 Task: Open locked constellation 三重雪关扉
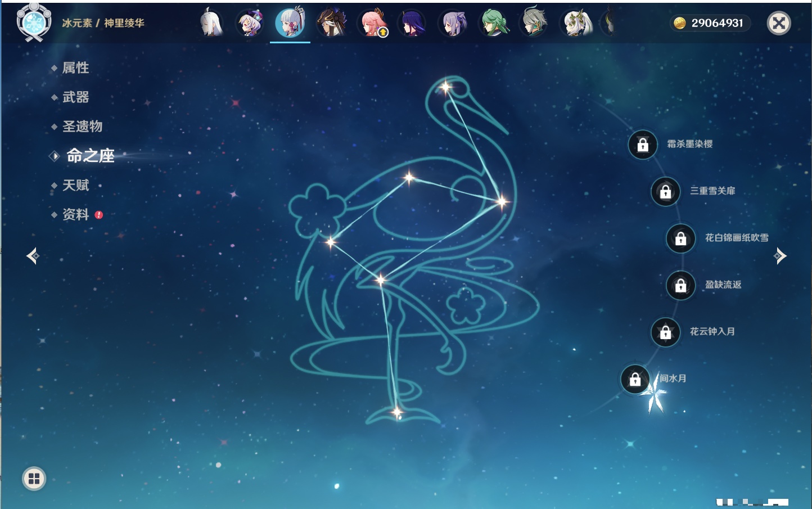click(666, 191)
